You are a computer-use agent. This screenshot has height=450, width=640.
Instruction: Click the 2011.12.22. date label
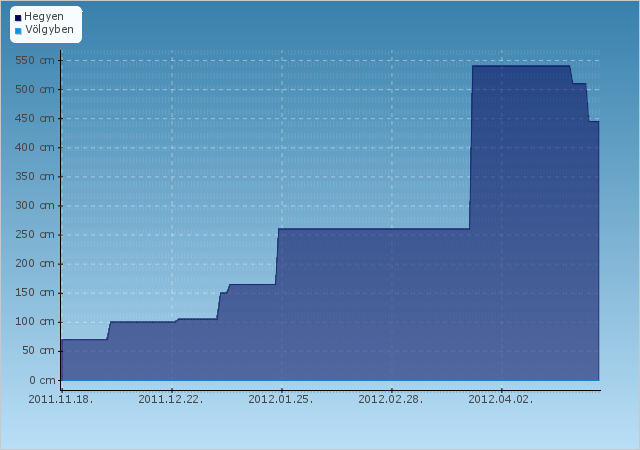[x=171, y=399]
